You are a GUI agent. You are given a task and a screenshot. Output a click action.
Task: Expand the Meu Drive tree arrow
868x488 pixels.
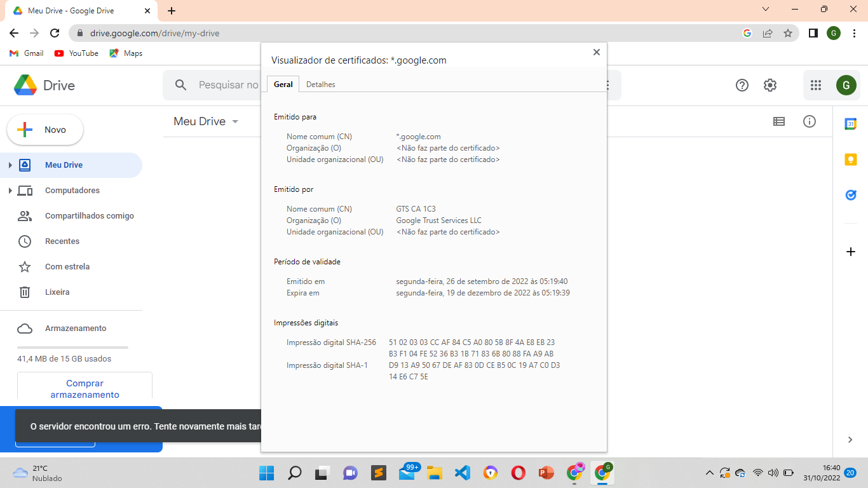(x=10, y=165)
